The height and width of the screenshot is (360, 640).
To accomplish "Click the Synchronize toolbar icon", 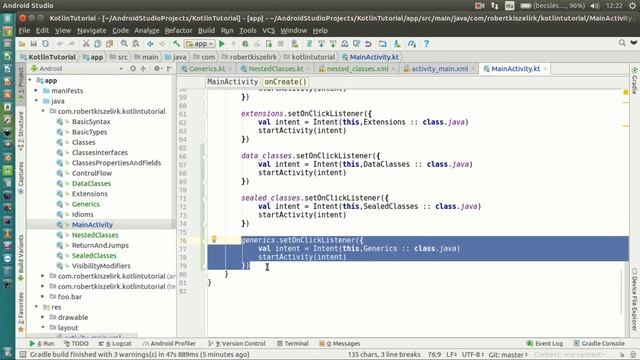I will [x=45, y=44].
